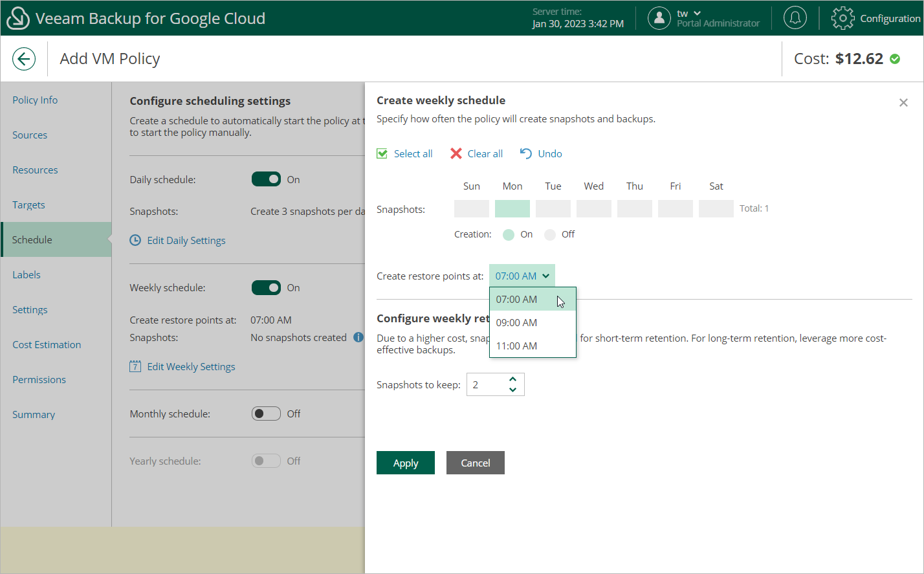This screenshot has width=924, height=574.
Task: Click the Apply button
Action: [406, 463]
